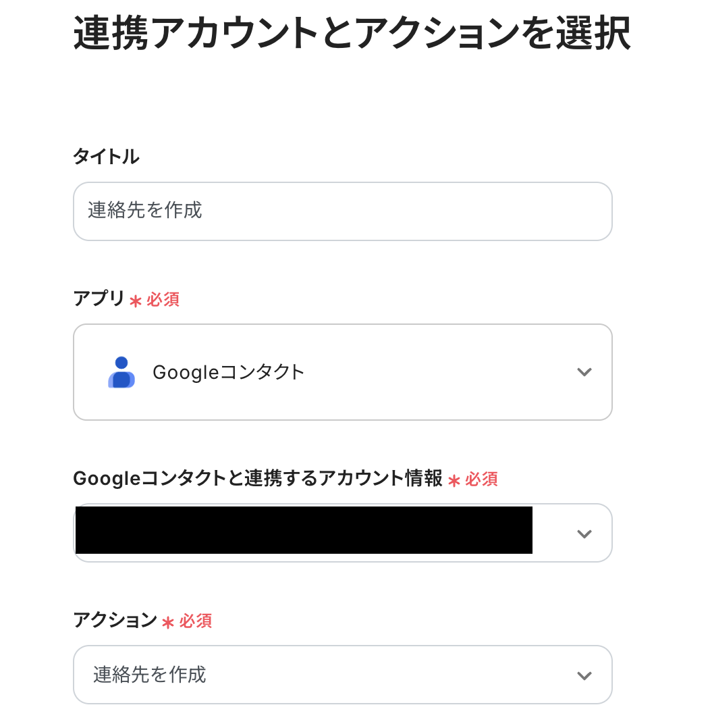
Task: Click empty space inside the アプリ select box
Action: pos(439,372)
